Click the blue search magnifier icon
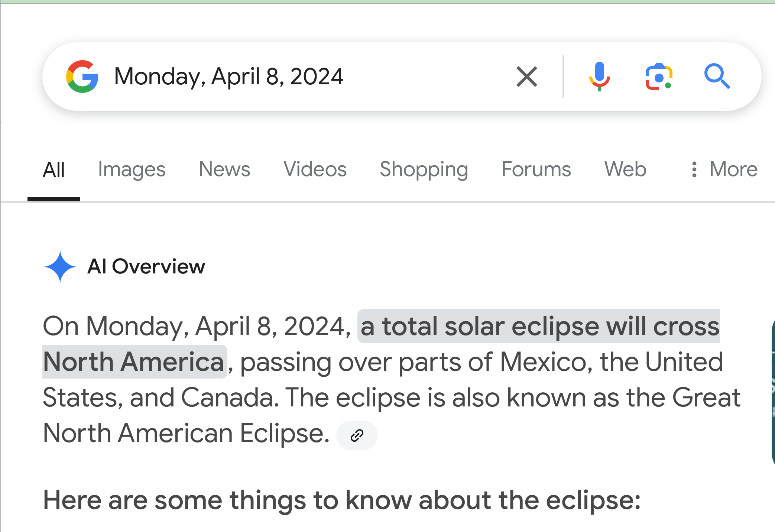The image size is (775, 532). coord(717,77)
